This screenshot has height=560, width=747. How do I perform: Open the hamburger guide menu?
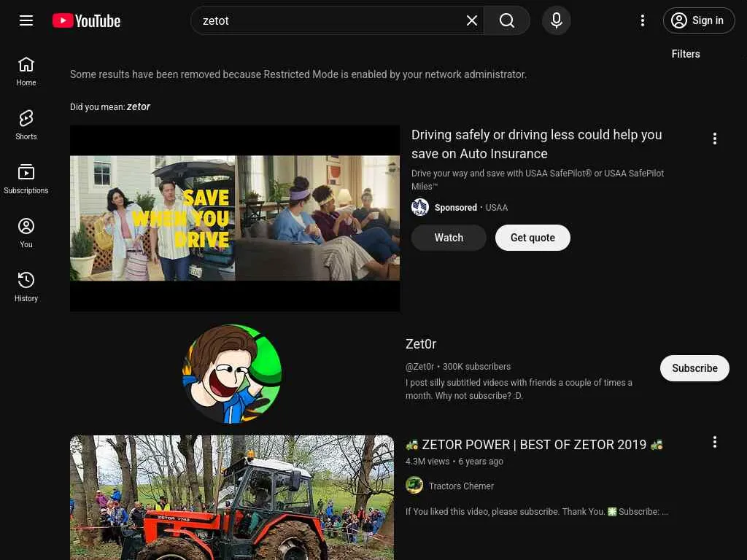click(x=26, y=20)
